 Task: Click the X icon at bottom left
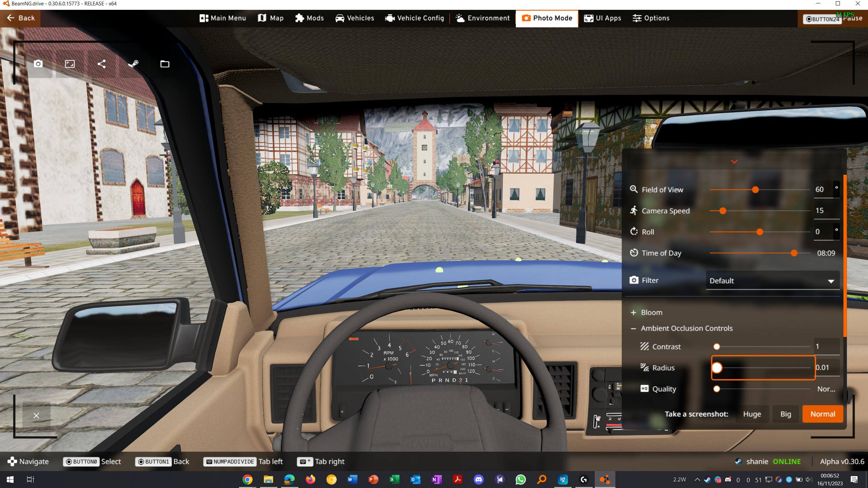(36, 415)
